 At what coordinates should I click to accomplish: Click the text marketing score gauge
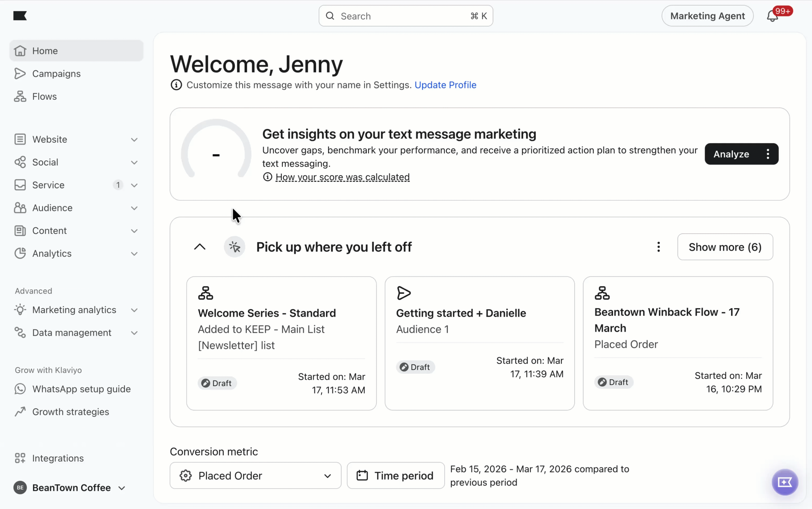[x=216, y=148]
